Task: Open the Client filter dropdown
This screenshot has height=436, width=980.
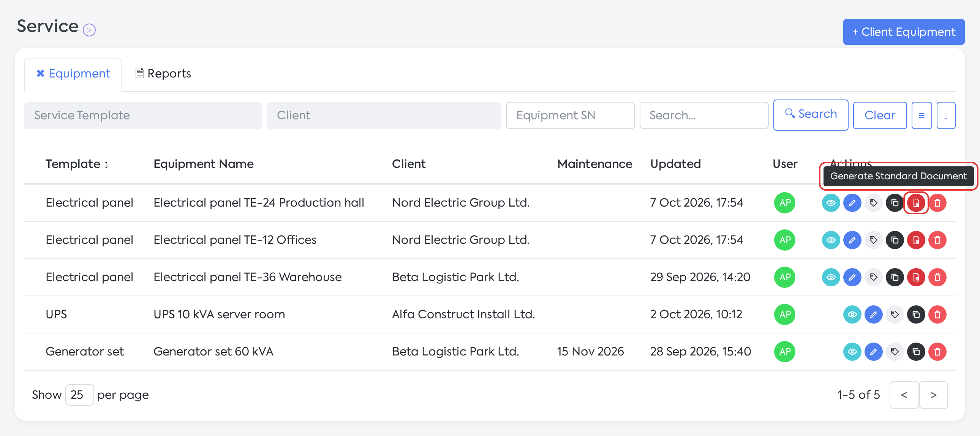Action: point(384,115)
